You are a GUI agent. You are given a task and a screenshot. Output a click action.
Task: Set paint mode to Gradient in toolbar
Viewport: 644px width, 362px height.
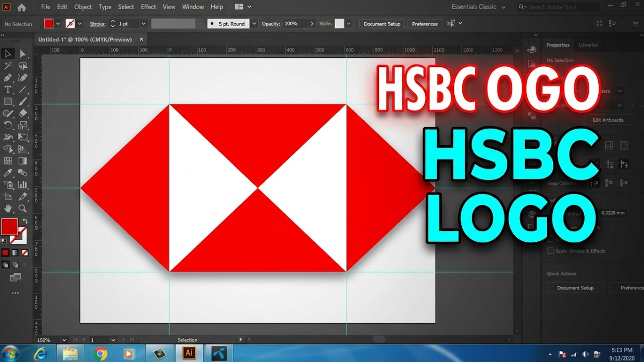[x=15, y=253]
